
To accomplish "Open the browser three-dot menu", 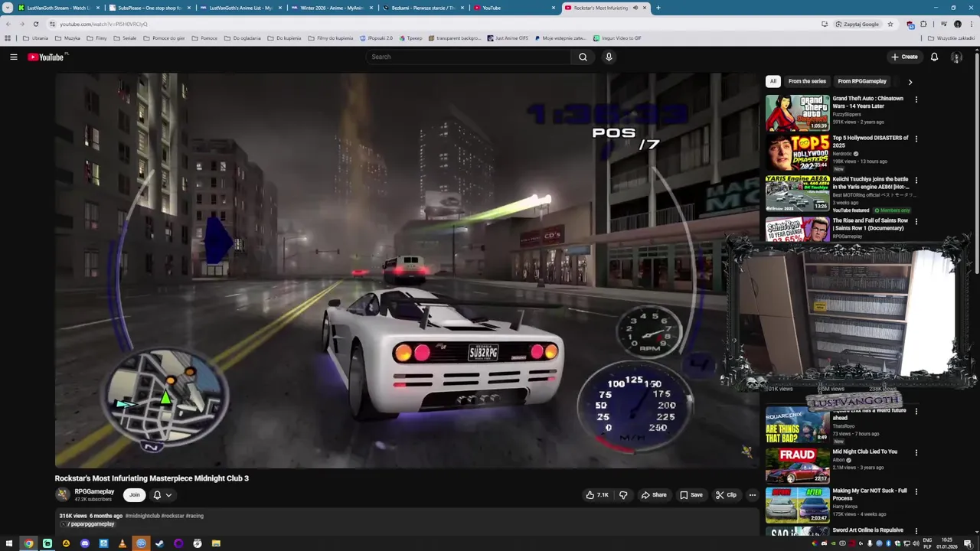I will click(972, 24).
